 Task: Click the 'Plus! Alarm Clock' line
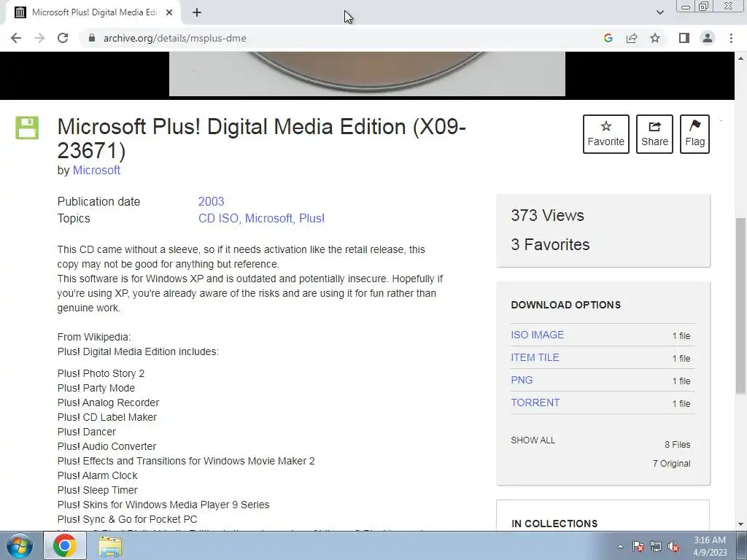[97, 475]
